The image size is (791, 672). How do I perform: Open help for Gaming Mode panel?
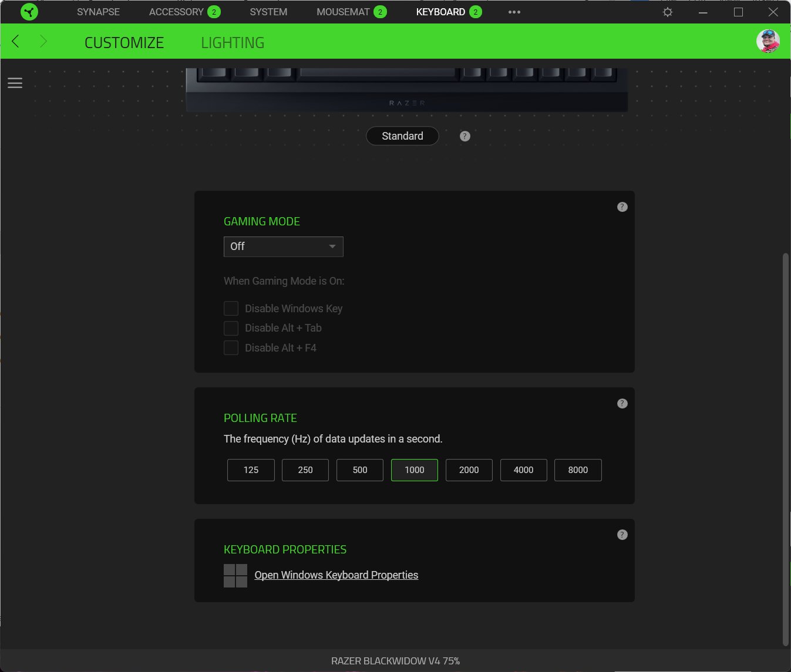click(x=622, y=207)
